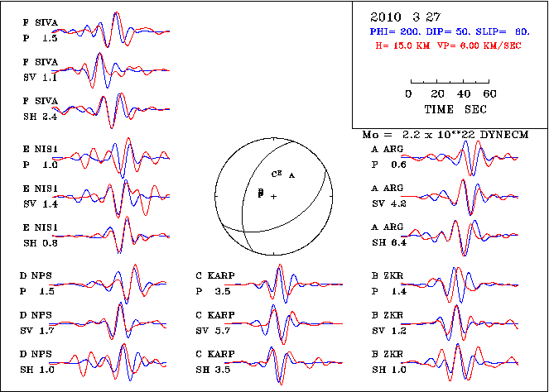Click the F SIVA SH waveform trace
The image size is (549, 392).
pos(111,111)
